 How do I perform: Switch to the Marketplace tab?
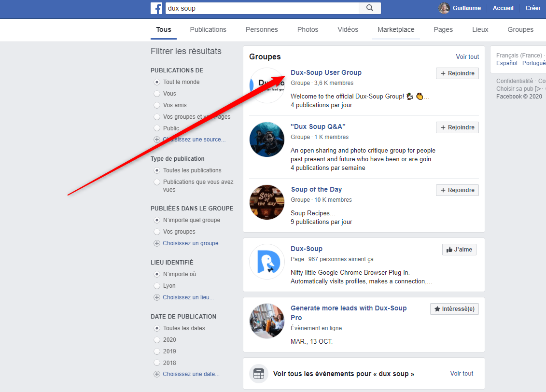click(396, 29)
